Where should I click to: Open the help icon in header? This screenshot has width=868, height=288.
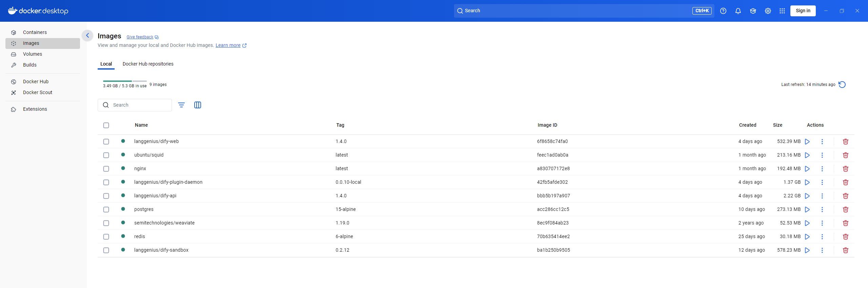pyautogui.click(x=723, y=11)
